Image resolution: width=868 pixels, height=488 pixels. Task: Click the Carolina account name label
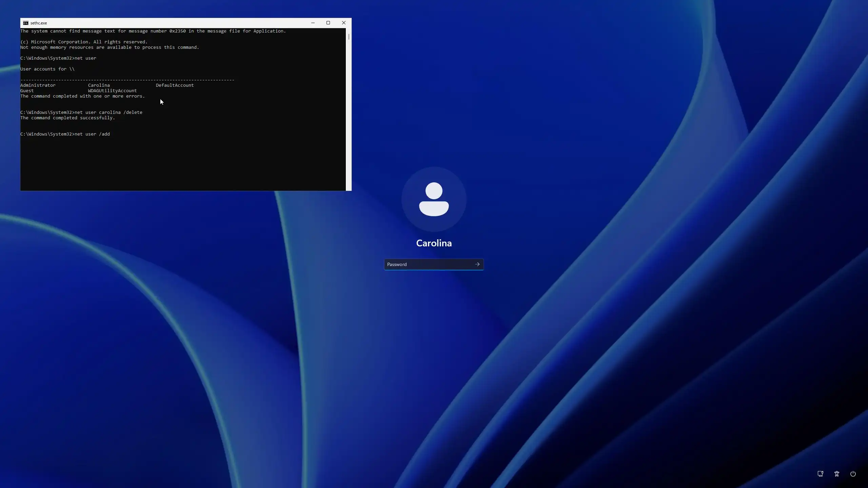coord(434,243)
